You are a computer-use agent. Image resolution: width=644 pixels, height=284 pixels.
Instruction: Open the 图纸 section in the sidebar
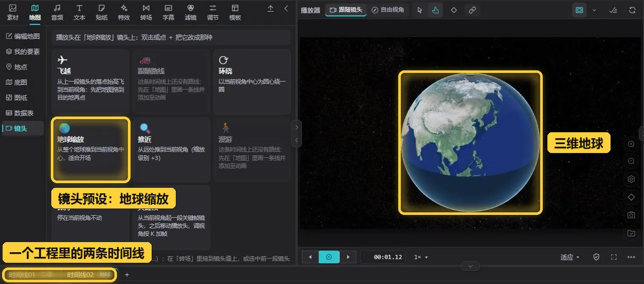tap(23, 97)
